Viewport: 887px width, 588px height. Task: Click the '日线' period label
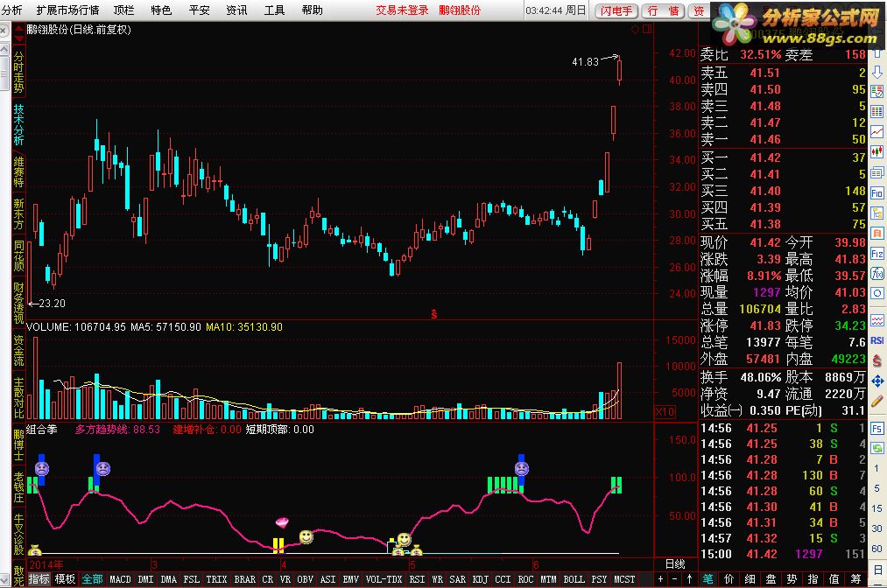(x=675, y=563)
